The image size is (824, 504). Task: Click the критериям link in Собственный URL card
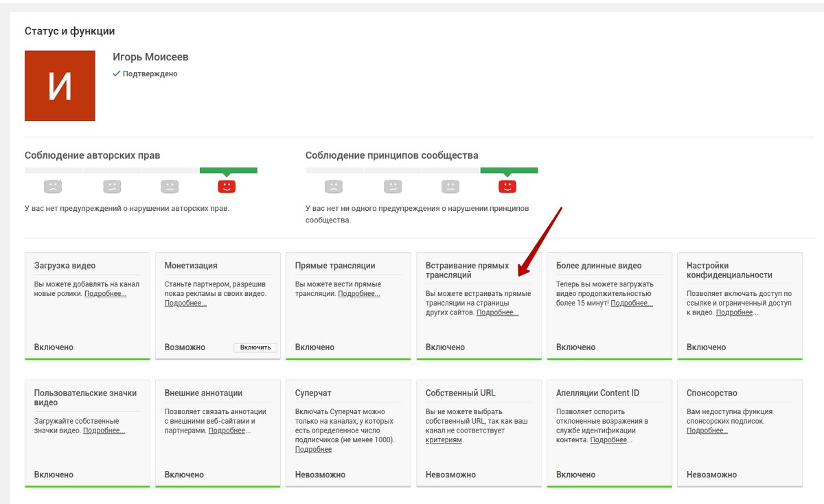tap(444, 440)
